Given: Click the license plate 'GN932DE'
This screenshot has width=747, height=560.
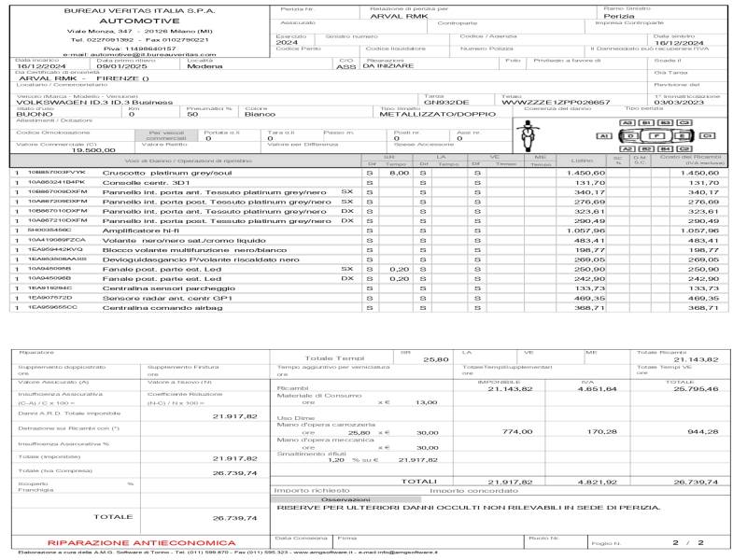Looking at the screenshot, I should [446, 103].
